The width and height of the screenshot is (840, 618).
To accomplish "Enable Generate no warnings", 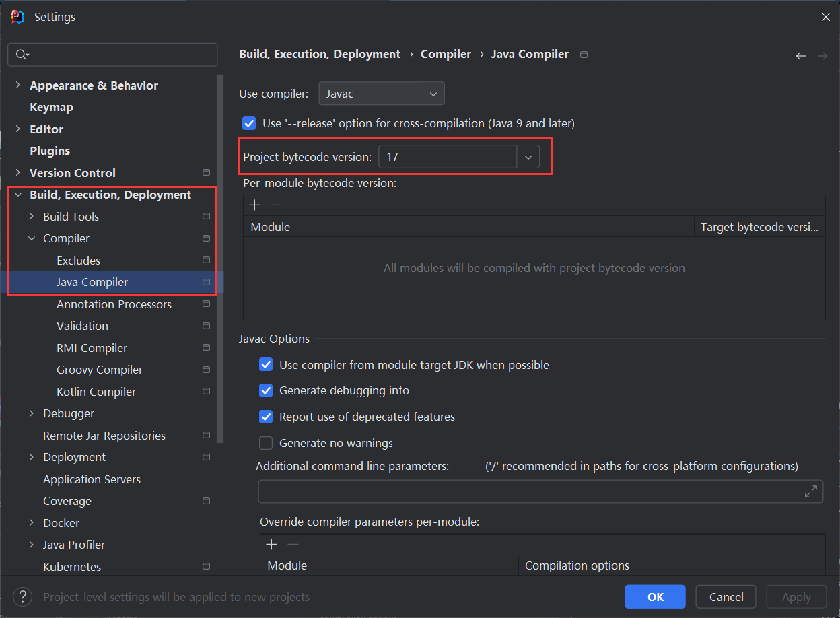I will click(x=266, y=443).
